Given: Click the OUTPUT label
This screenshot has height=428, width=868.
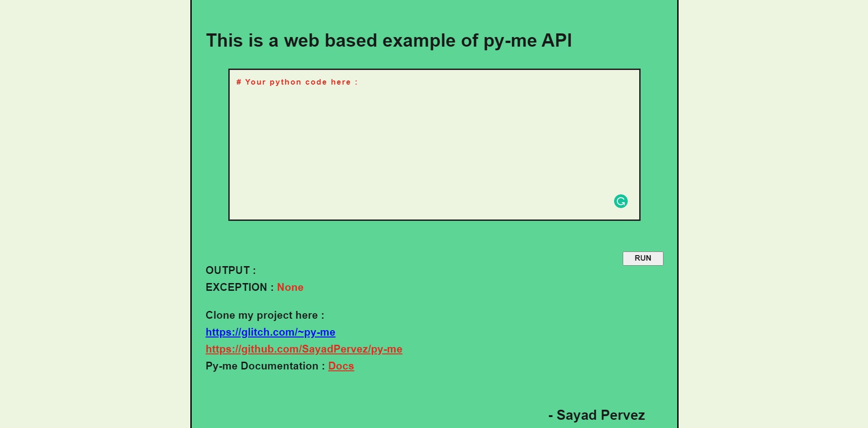Looking at the screenshot, I should pyautogui.click(x=230, y=271).
